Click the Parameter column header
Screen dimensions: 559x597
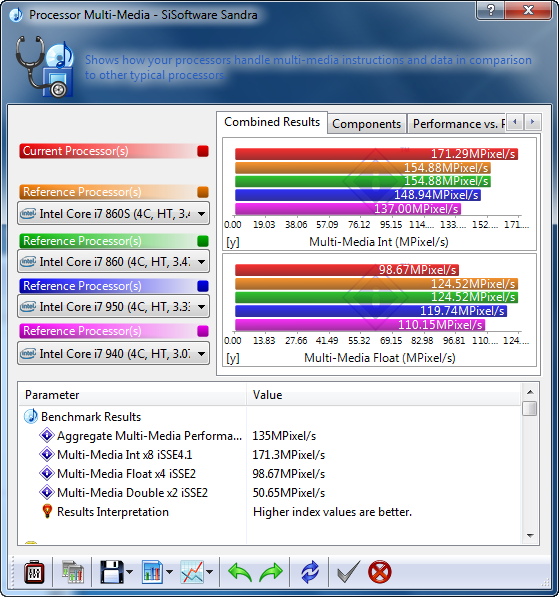[133, 395]
